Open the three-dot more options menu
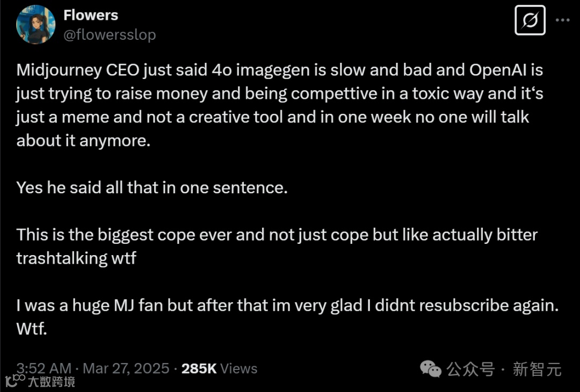The width and height of the screenshot is (580, 392). tap(562, 20)
